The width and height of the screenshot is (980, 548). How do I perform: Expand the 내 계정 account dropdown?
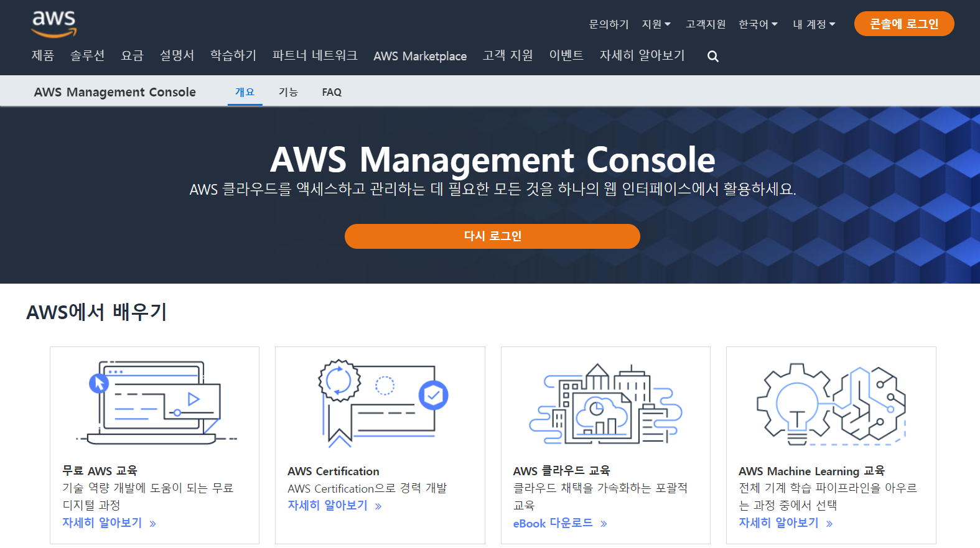(814, 24)
